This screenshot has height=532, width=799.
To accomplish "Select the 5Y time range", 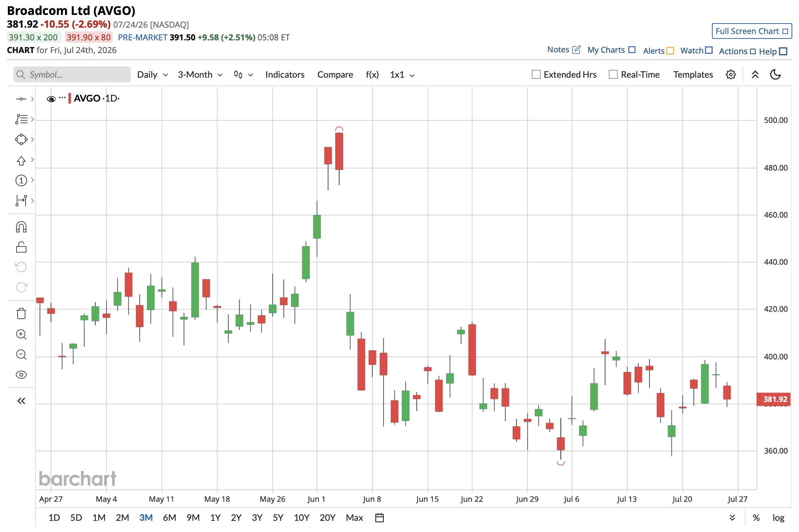I will [x=278, y=517].
